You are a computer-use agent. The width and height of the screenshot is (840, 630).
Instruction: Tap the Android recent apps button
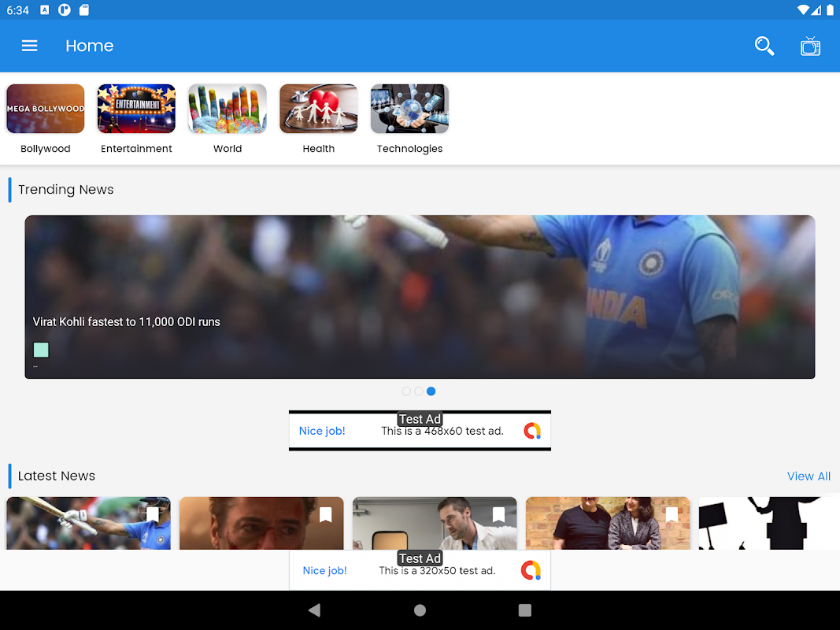click(x=525, y=610)
